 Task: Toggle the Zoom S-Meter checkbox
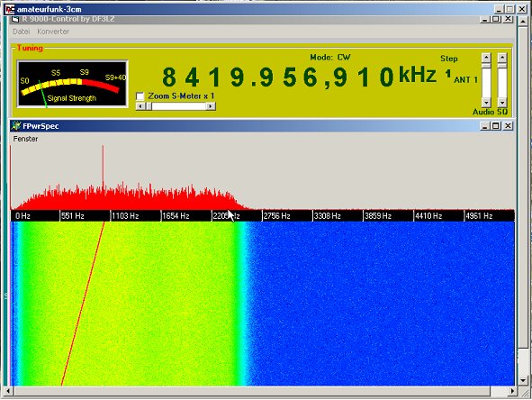tap(140, 96)
